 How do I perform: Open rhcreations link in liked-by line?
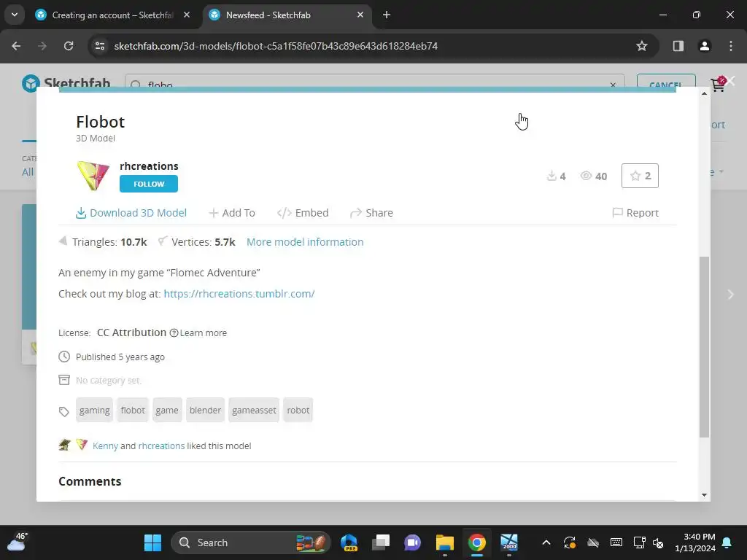coord(161,446)
